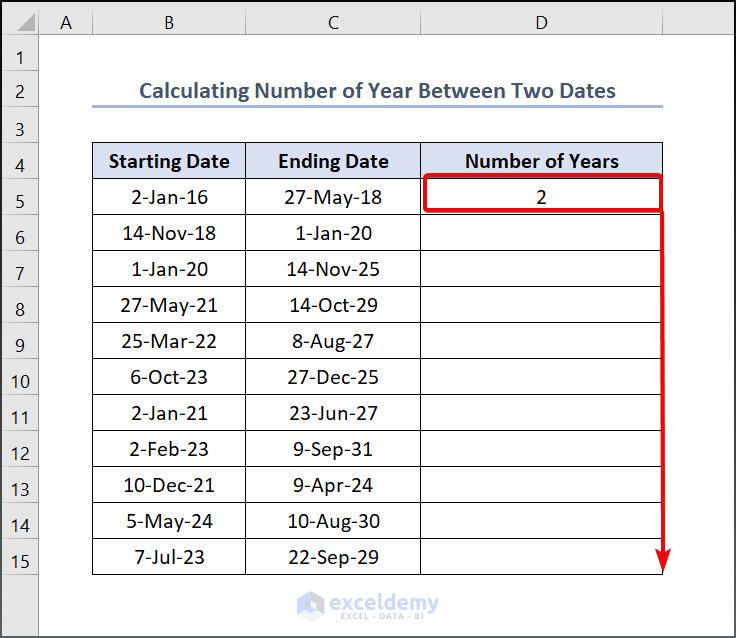Select cell containing 14-Oct-29
Image resolution: width=736 pixels, height=638 pixels.
[x=333, y=305]
